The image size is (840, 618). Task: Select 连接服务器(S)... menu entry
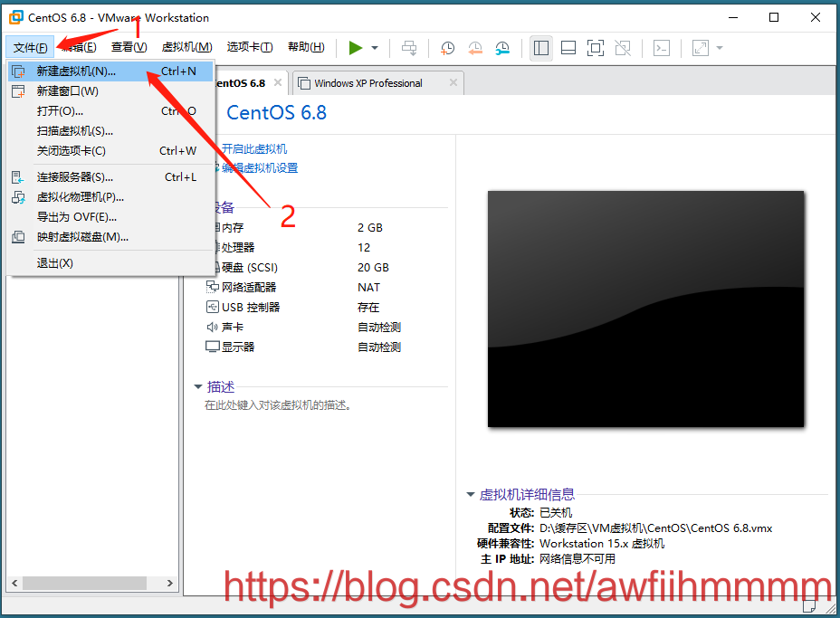[x=111, y=176]
